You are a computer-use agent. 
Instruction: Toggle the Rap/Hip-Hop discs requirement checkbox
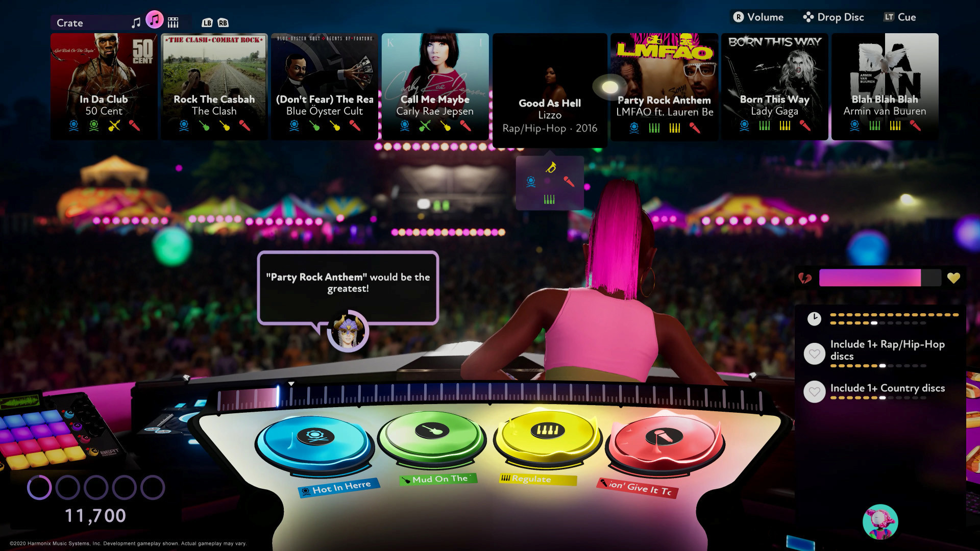tap(814, 352)
